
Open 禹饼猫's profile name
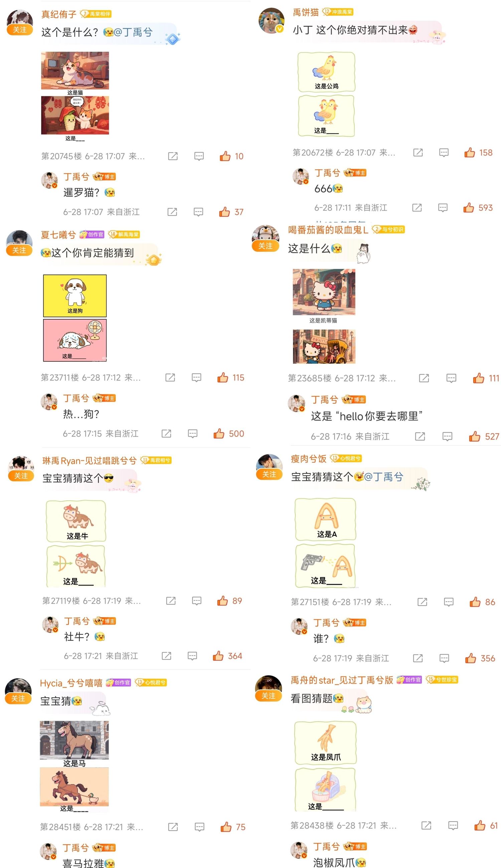pyautogui.click(x=306, y=12)
